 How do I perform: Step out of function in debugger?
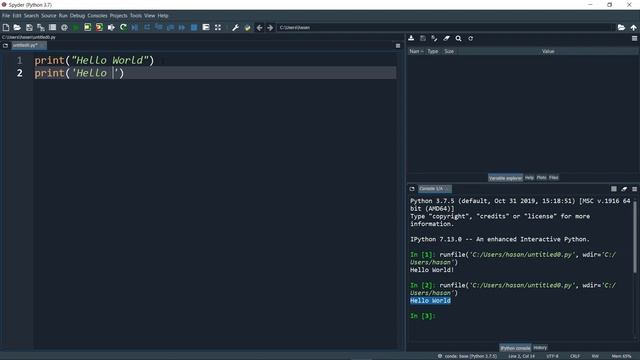point(170,27)
